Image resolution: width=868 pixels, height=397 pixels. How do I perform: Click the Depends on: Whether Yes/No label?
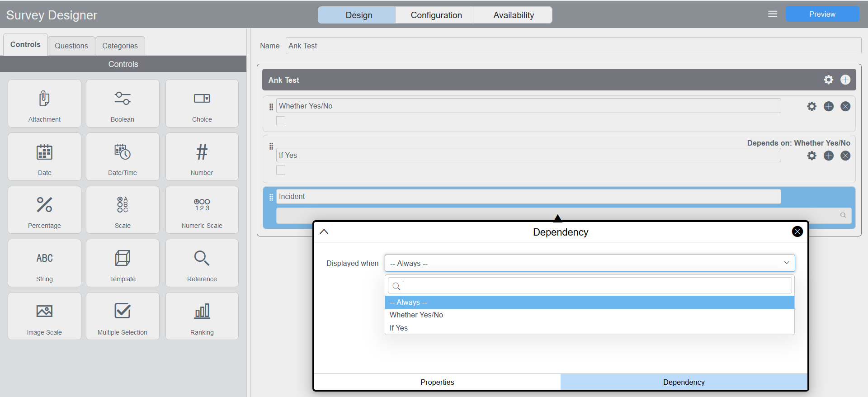798,143
